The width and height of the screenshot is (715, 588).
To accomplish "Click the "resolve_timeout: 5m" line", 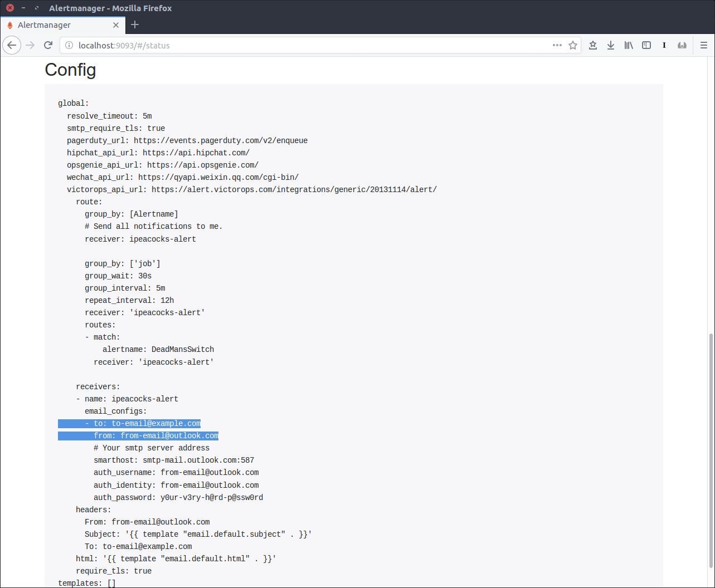I will pyautogui.click(x=109, y=116).
